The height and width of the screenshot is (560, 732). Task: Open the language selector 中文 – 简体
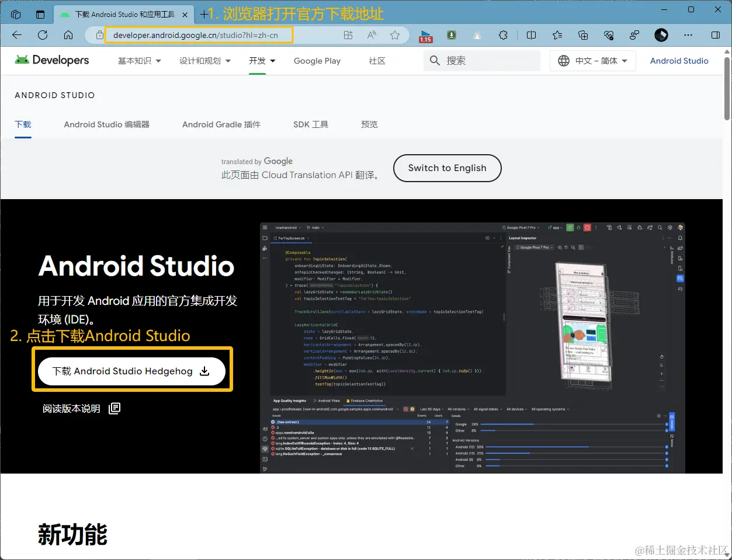(592, 61)
